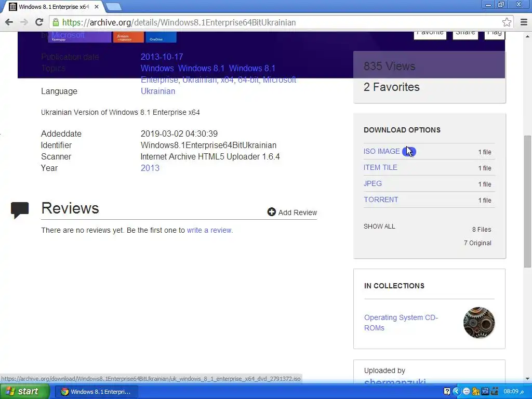Image resolution: width=532 pixels, height=399 pixels.
Task: Click the '2 Favorites' text
Action: tap(392, 87)
